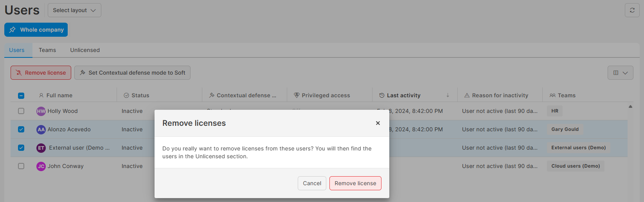
Task: Open the Select layout dropdown
Action: 74,10
